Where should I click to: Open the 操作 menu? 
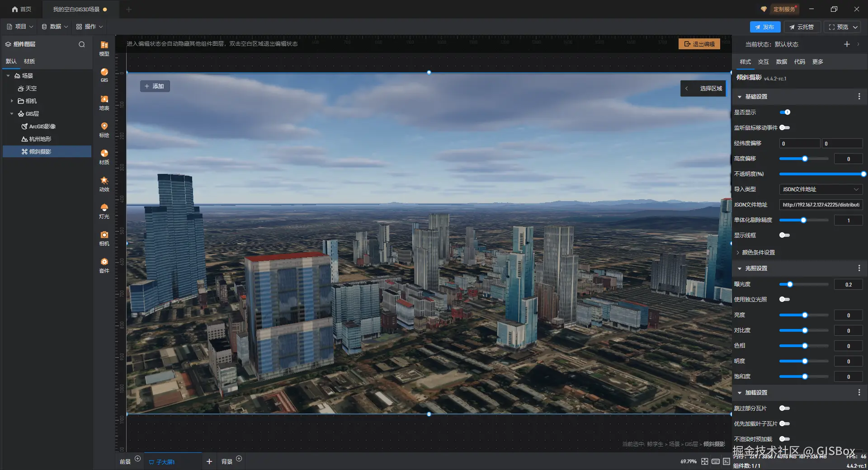click(x=90, y=27)
